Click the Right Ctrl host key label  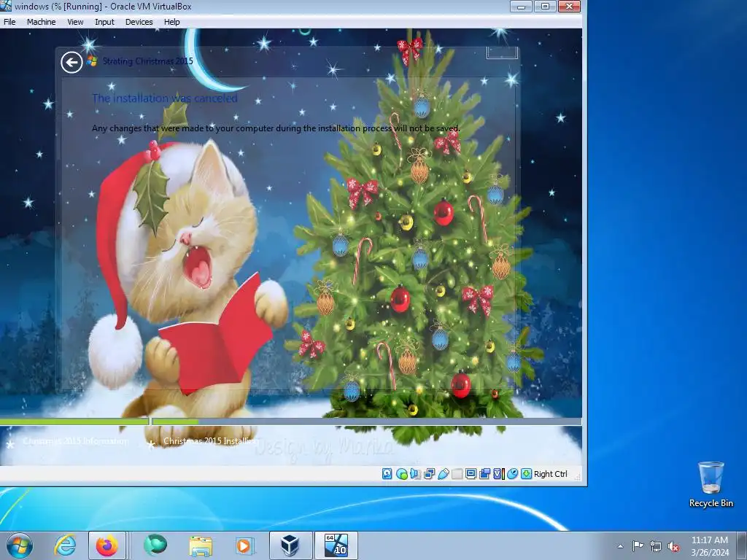(551, 474)
